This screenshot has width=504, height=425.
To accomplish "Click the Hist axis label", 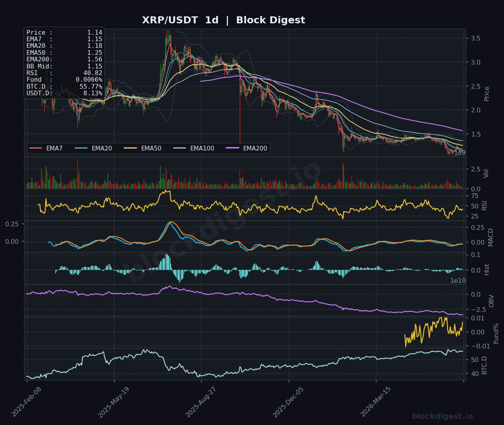I will (x=486, y=269).
